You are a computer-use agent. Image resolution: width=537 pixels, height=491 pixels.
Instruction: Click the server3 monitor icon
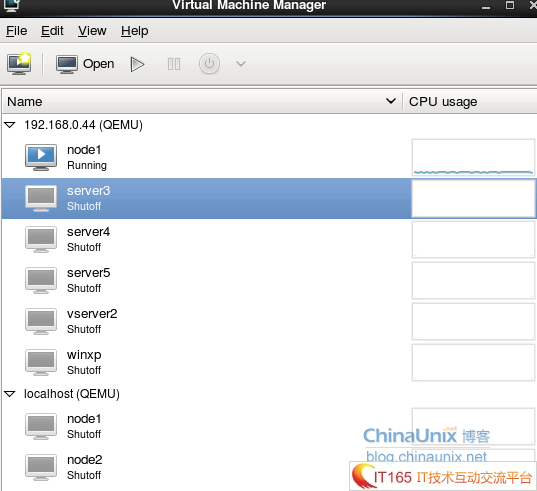point(41,198)
